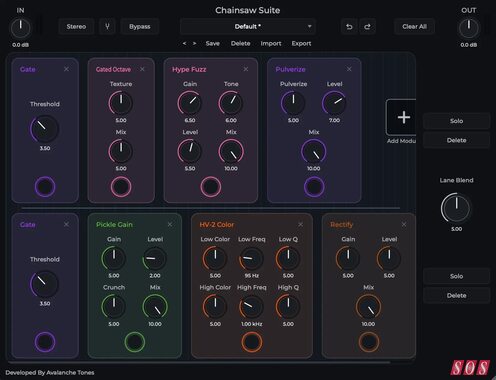
Task: Click the 1.00 kHz High Freq value
Action: 252,324
